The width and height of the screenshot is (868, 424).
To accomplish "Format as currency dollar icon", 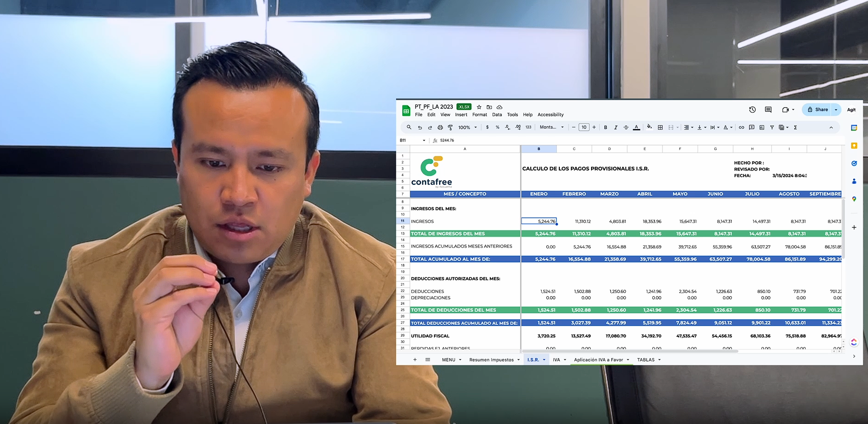I will tap(487, 127).
